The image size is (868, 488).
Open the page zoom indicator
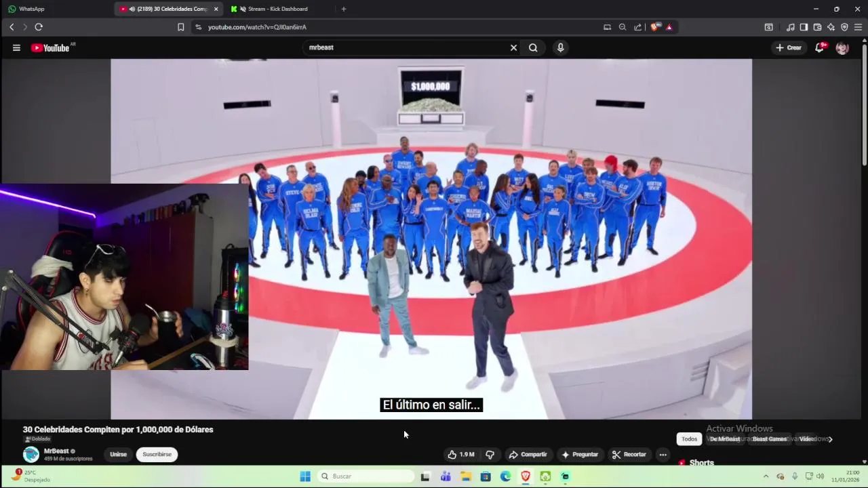(x=623, y=27)
